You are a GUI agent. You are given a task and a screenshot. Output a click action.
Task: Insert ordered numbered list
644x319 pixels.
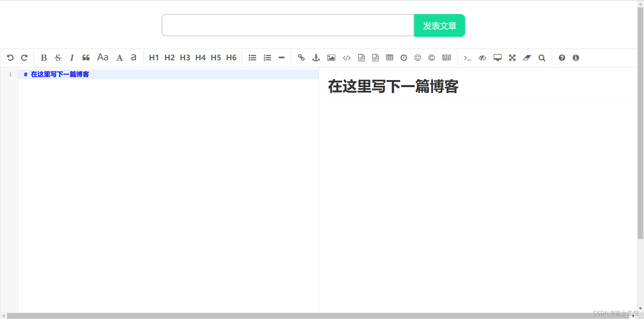point(267,58)
